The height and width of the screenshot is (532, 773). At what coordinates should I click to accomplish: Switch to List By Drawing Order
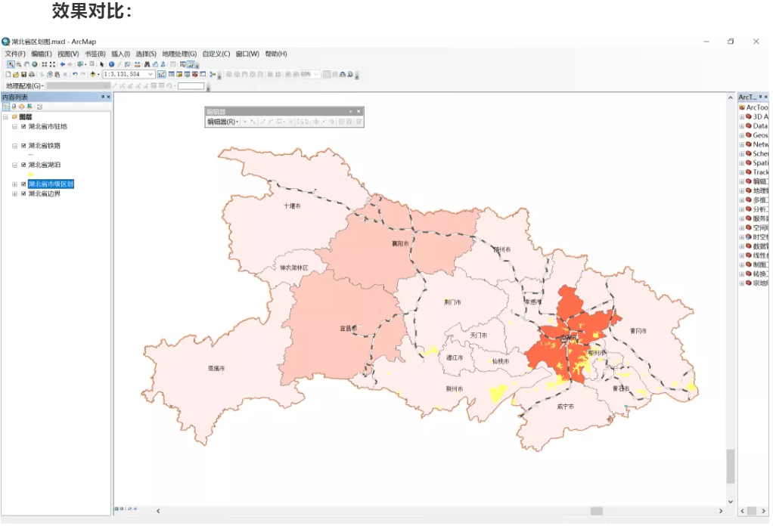coord(6,107)
